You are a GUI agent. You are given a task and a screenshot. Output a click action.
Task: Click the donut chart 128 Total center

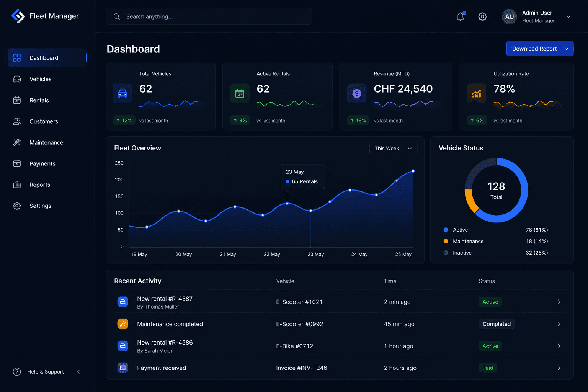click(x=496, y=190)
